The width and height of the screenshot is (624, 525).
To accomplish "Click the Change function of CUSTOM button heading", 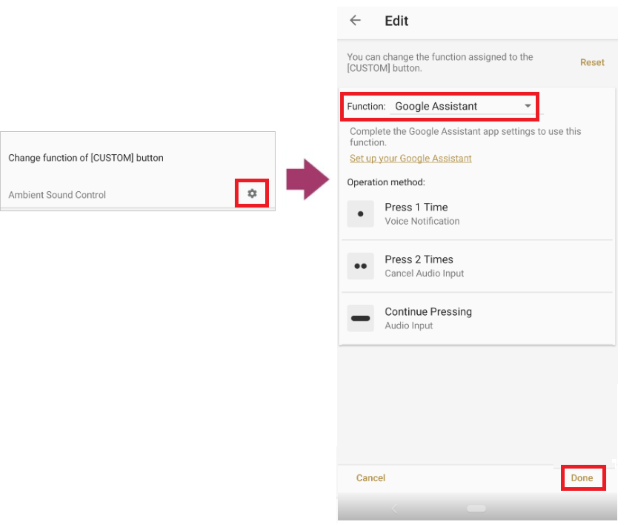I will [86, 158].
